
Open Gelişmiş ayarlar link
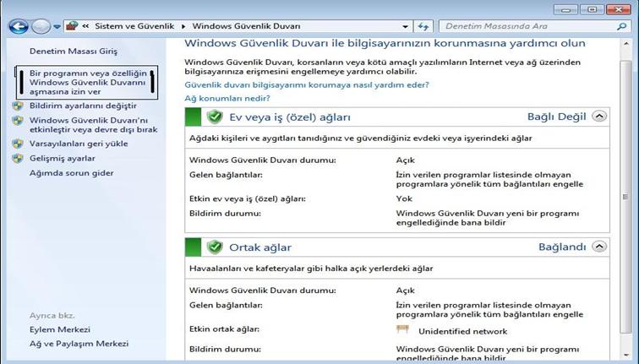pyautogui.click(x=63, y=159)
